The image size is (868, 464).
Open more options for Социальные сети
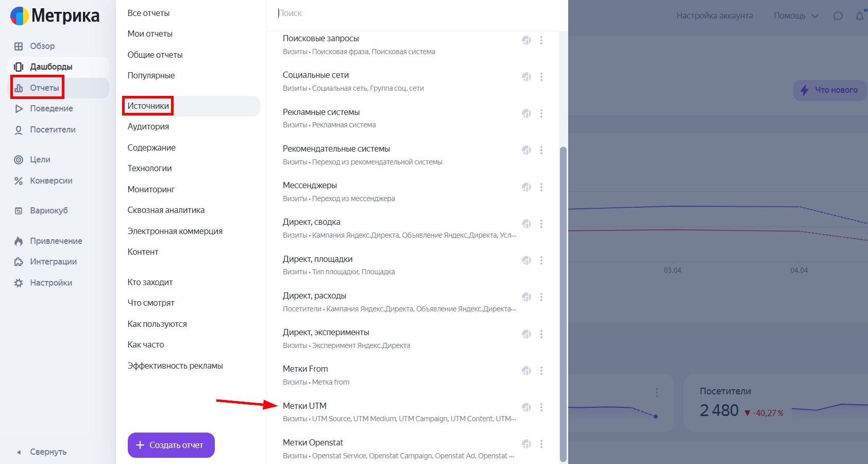541,77
